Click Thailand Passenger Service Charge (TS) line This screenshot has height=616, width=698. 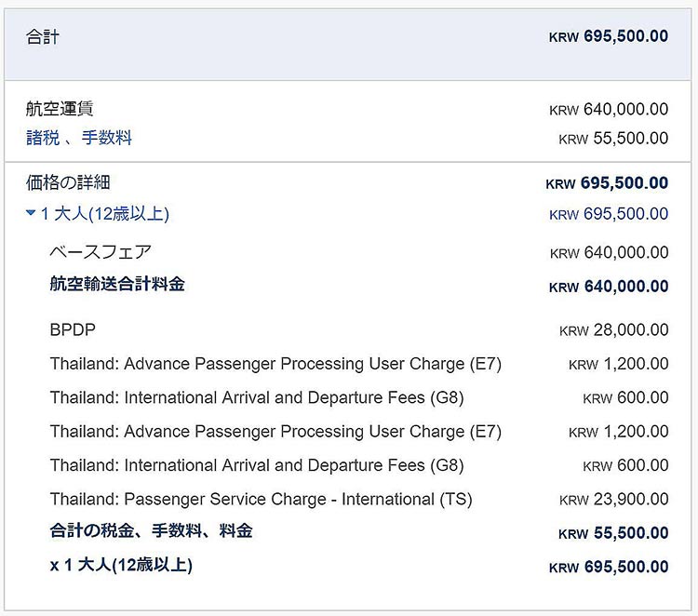point(261,500)
